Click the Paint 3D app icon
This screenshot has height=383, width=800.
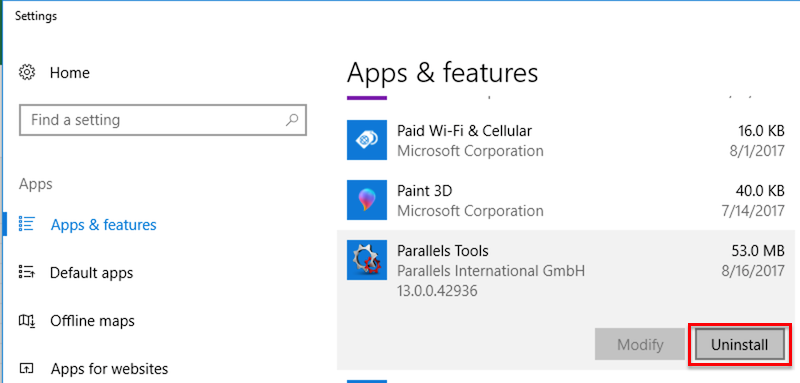[x=367, y=199]
